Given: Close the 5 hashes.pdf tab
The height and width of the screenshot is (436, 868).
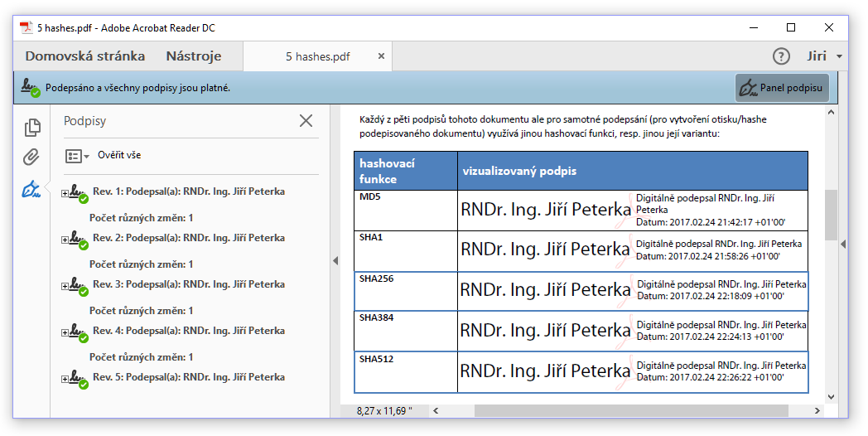Looking at the screenshot, I should pos(381,56).
